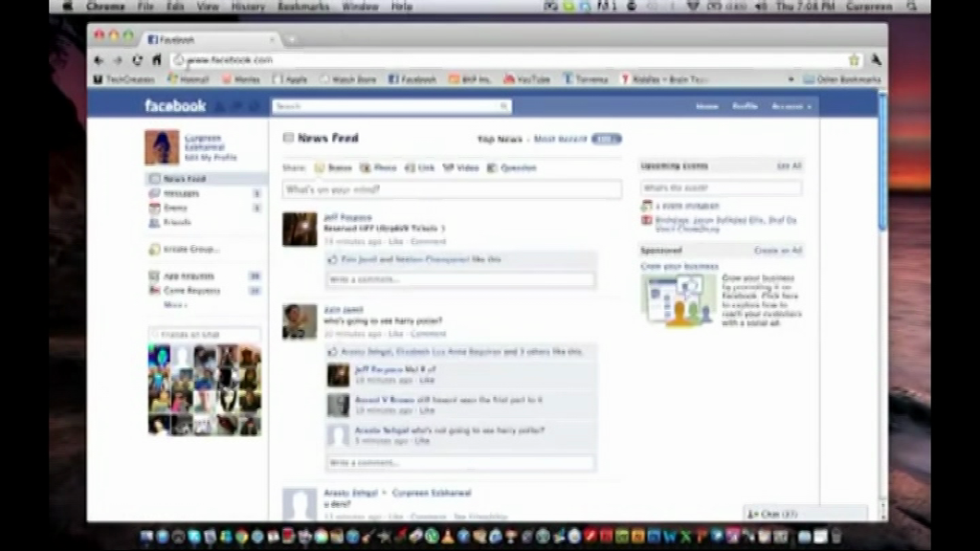The image size is (980, 551).
Task: Click the Create an Ad link
Action: tap(777, 251)
